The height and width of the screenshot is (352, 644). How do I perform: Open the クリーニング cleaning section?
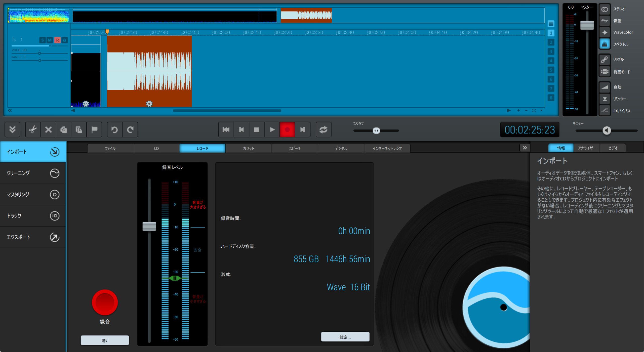click(x=33, y=173)
